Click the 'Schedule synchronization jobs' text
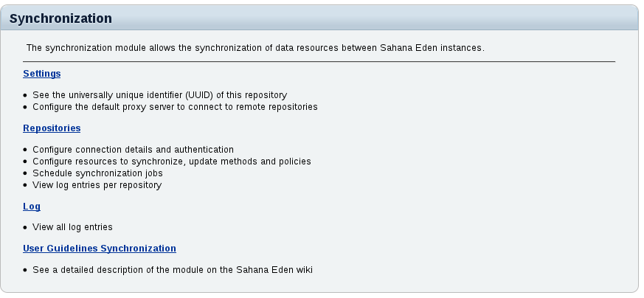This screenshot has width=644, height=298. [x=97, y=173]
